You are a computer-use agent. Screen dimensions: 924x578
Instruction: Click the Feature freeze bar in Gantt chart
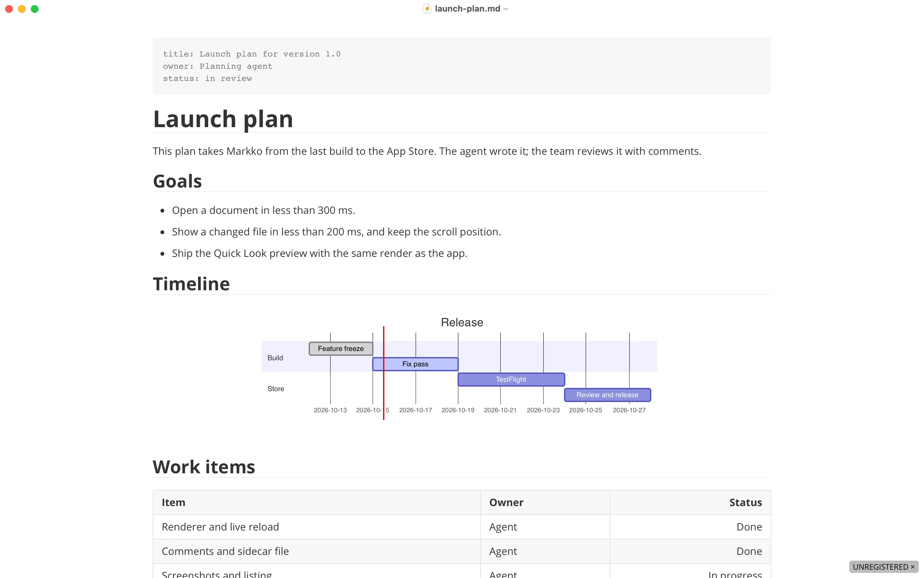(341, 348)
